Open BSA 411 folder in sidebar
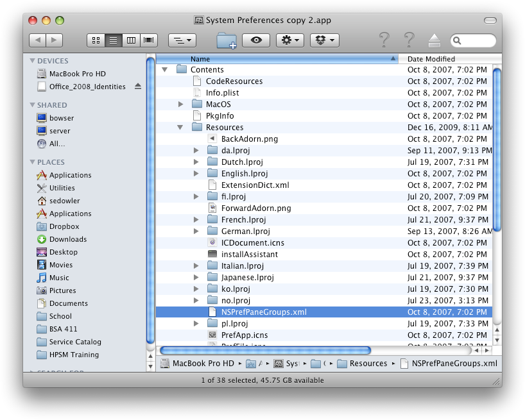Screen dimensions: 525x420 [x=63, y=329]
